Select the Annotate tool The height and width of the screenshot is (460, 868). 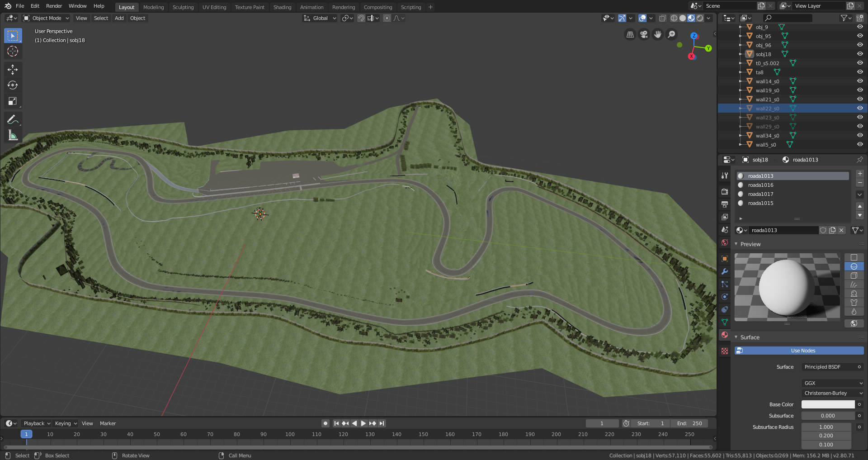pos(13,119)
